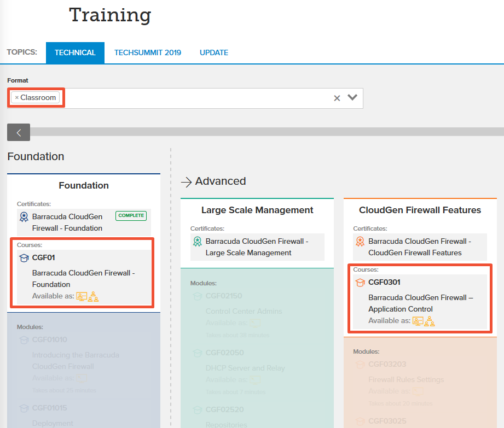Open the CGF01 course
504x428 pixels.
pyautogui.click(x=44, y=258)
